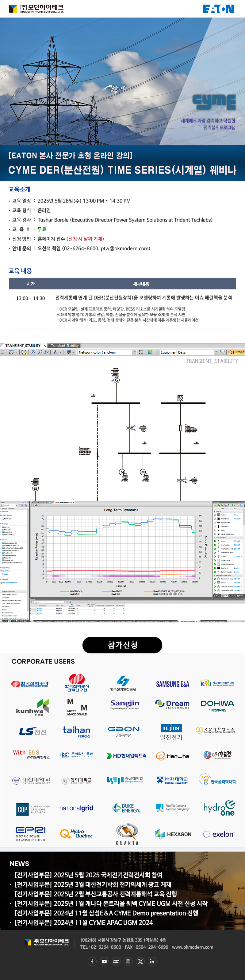Open news about 2025년 5월 국제전기전력전시회 참여
This screenshot has height=980, width=245.
(89, 875)
